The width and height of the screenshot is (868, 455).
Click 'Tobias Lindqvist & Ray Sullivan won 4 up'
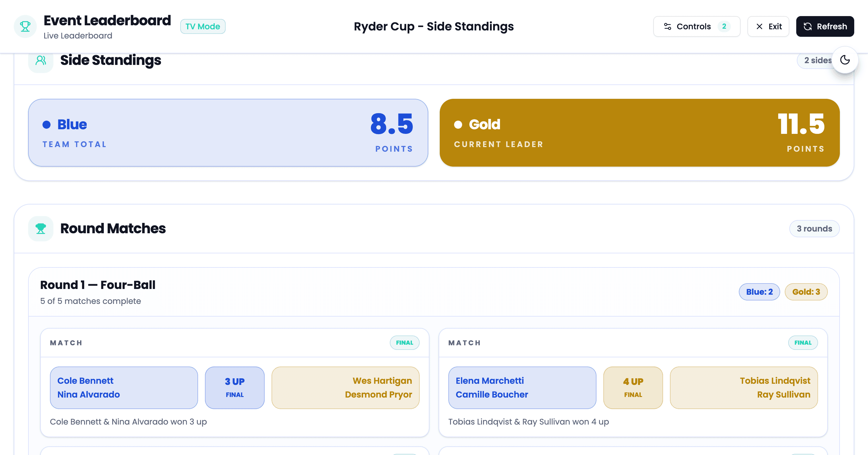pos(529,422)
